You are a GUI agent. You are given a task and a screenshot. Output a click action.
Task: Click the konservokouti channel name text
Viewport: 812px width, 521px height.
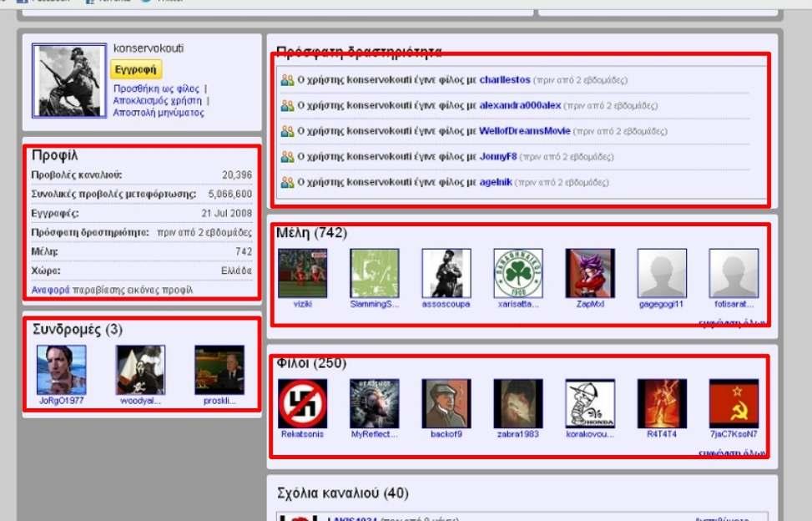(149, 48)
